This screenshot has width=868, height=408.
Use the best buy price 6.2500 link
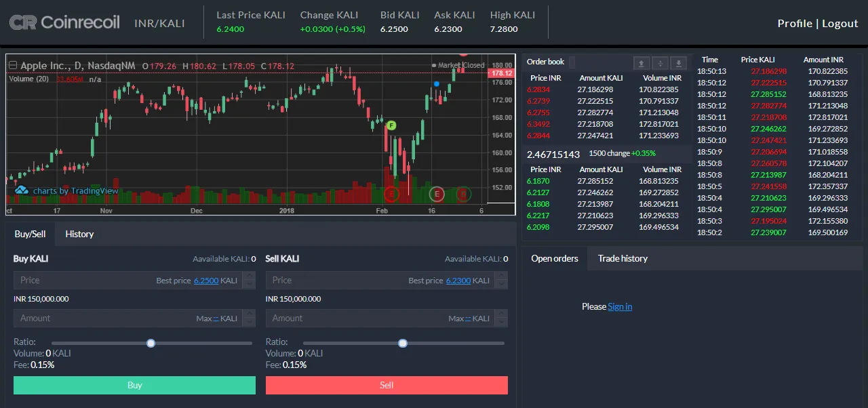[206, 281]
